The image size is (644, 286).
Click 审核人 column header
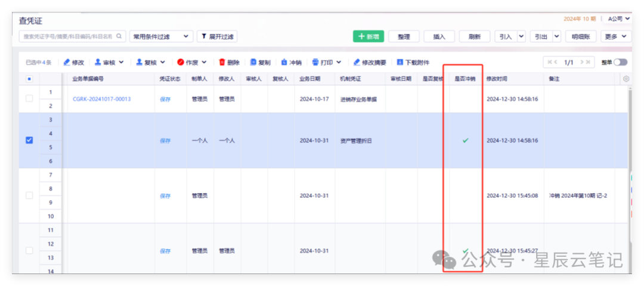pyautogui.click(x=254, y=79)
